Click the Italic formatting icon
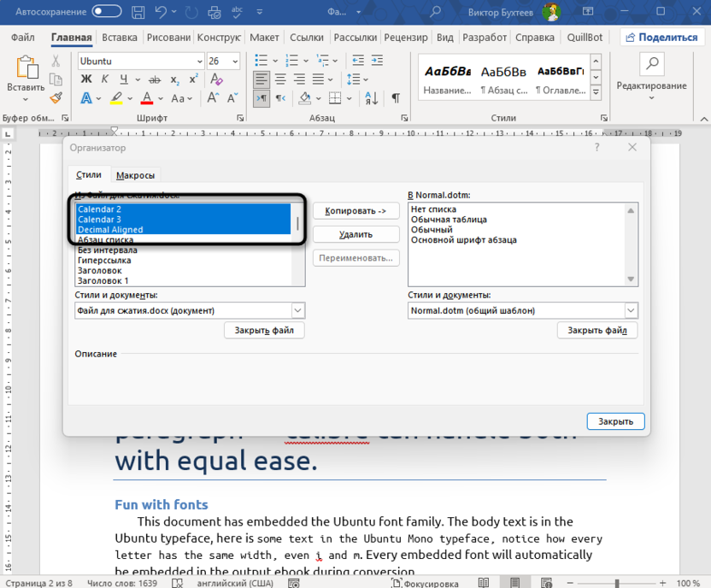711x588 pixels. click(105, 79)
